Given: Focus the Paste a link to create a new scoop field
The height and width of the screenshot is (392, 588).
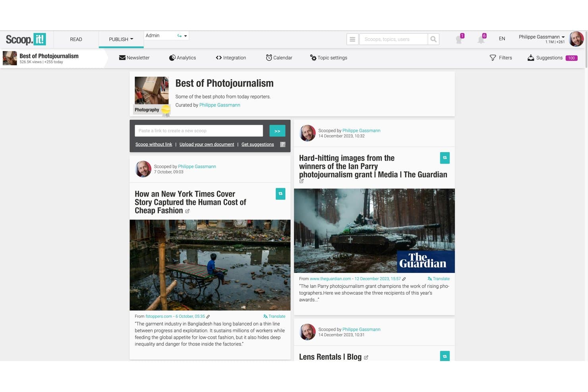Looking at the screenshot, I should tap(199, 131).
